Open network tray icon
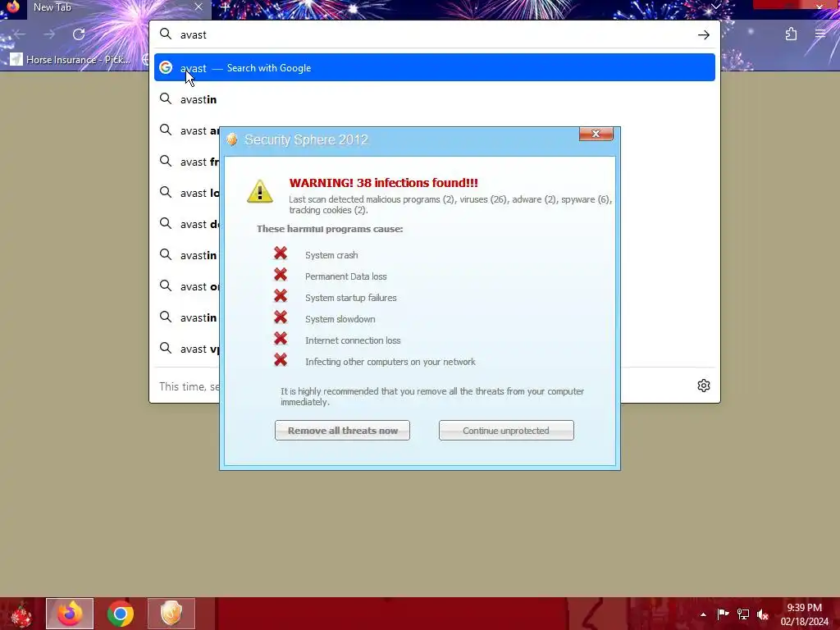 point(743,614)
